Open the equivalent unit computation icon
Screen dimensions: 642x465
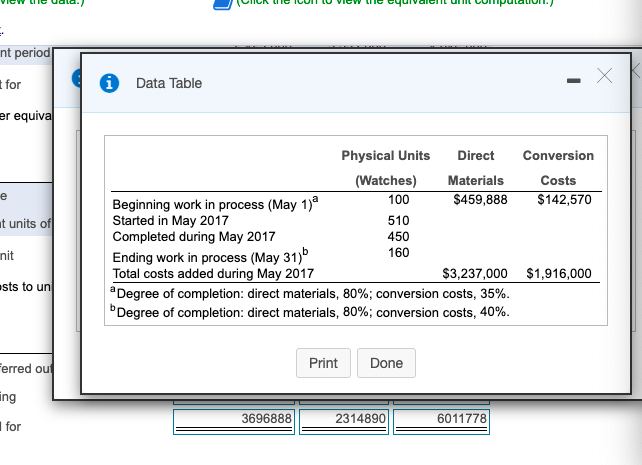[x=223, y=4]
